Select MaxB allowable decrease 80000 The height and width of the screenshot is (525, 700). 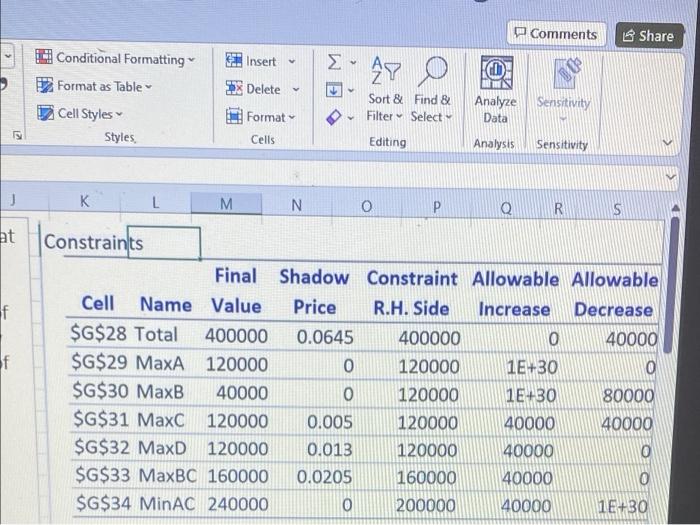click(628, 396)
